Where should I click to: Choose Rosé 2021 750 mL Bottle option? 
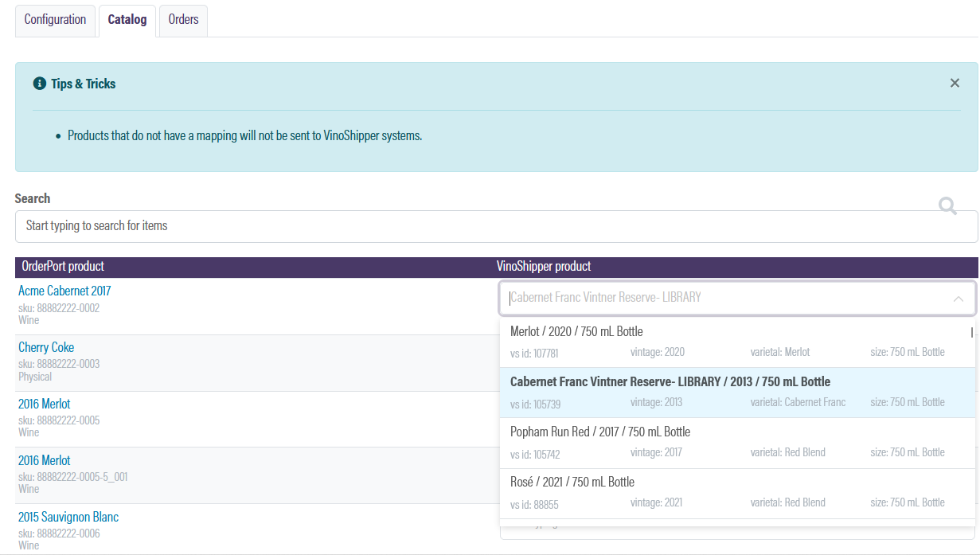[737, 492]
